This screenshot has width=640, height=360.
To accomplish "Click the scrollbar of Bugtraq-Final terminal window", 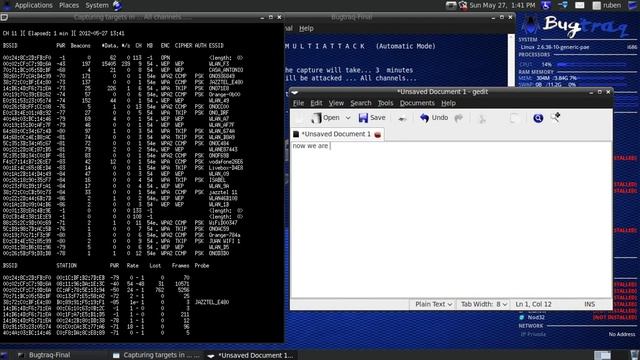I will click(511, 60).
